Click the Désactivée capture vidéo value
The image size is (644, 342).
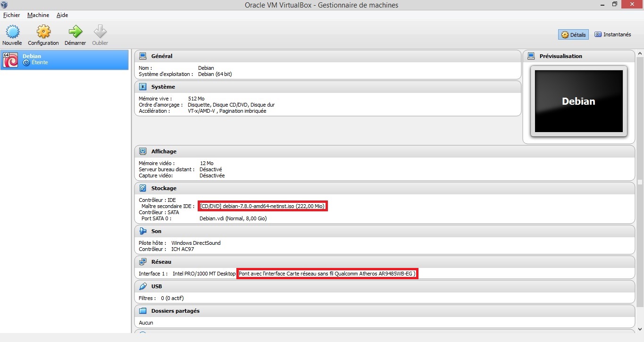coord(212,175)
